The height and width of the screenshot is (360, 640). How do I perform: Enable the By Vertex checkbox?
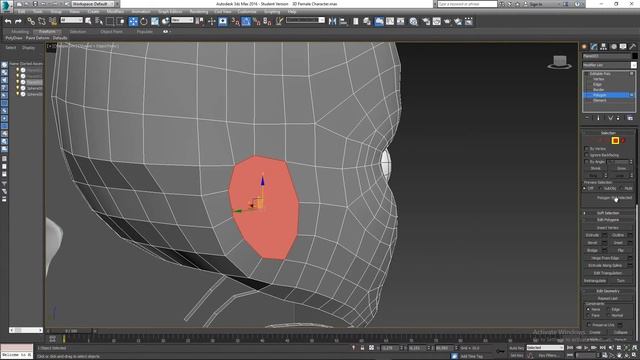pos(587,149)
